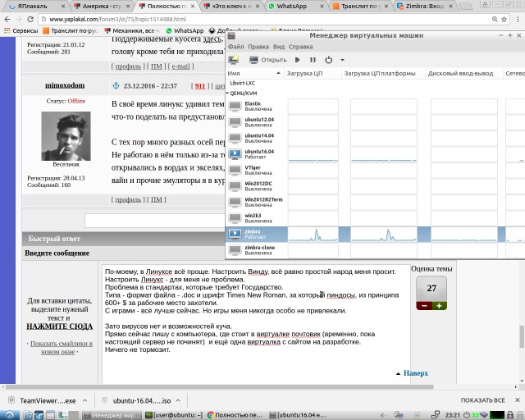Open the Chrome three-dot menu
This screenshot has height=420, width=525.
[x=518, y=20]
